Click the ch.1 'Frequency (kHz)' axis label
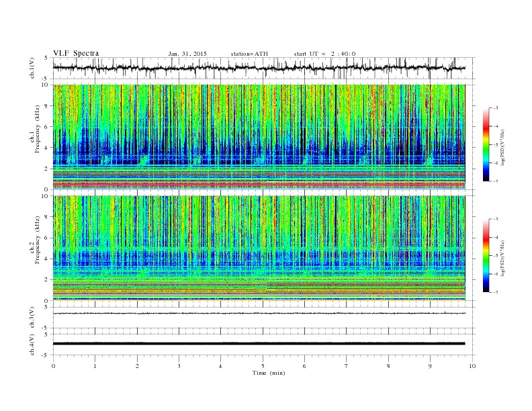Screen dimensions: 532x411 pyautogui.click(x=38, y=129)
